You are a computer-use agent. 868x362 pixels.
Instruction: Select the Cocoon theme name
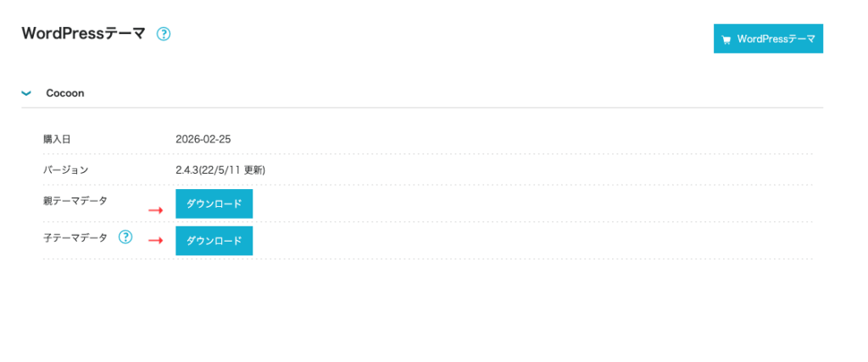click(x=64, y=92)
